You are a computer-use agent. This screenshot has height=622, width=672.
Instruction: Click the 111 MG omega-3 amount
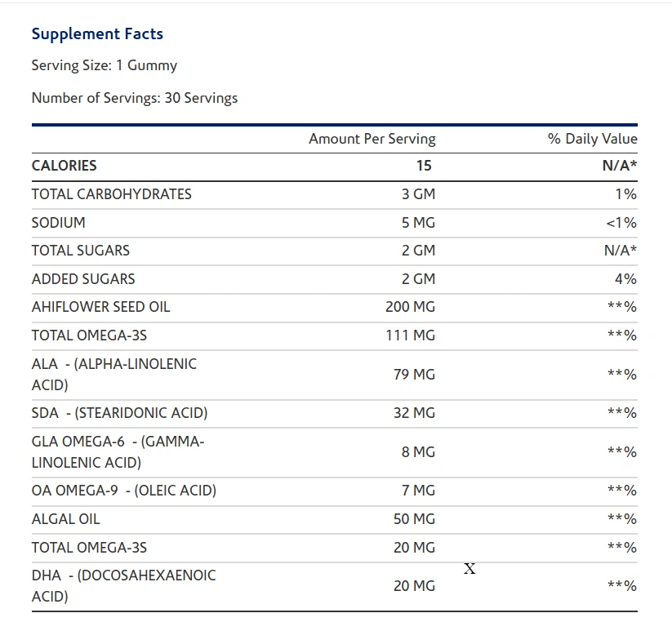(x=410, y=335)
